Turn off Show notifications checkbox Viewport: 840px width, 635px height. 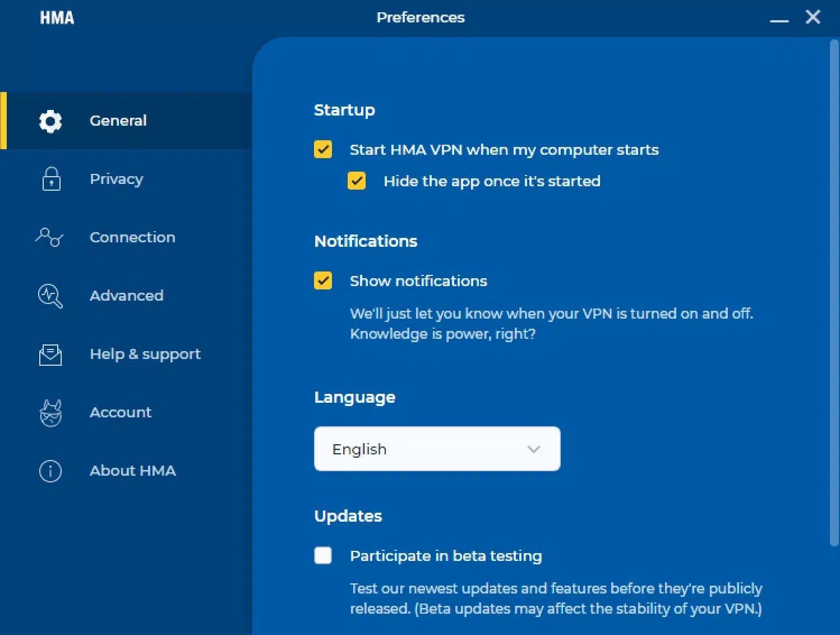click(323, 281)
